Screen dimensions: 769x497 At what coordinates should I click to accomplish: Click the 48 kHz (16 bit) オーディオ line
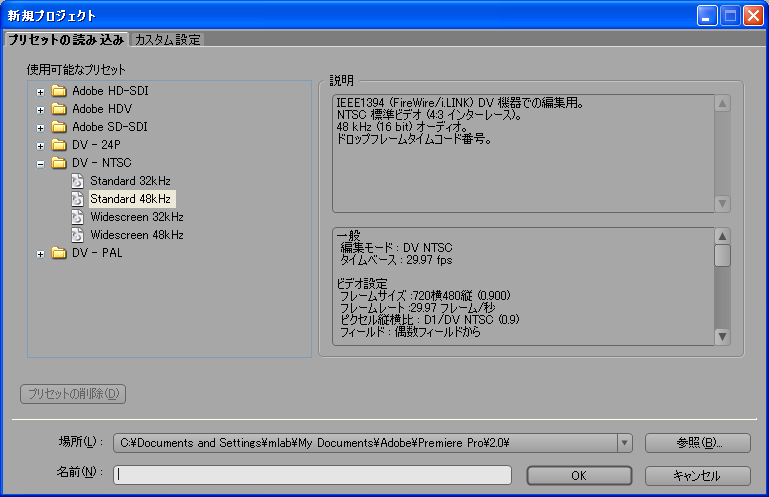point(402,127)
